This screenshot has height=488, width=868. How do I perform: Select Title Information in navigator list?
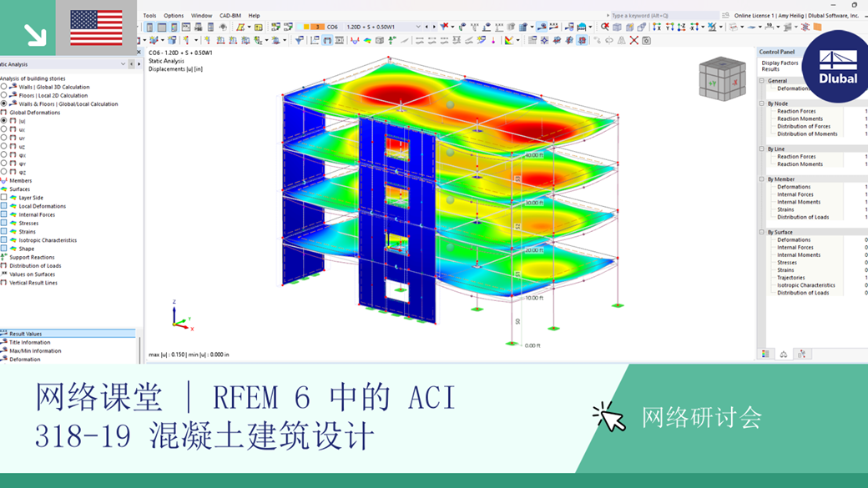pos(29,343)
